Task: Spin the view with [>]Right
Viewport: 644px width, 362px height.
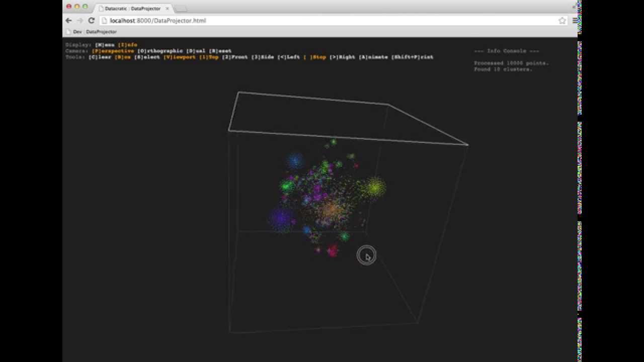Action: click(343, 57)
